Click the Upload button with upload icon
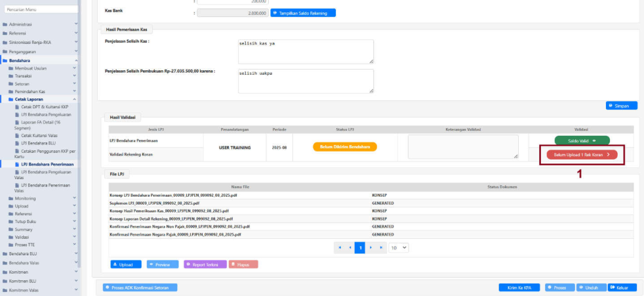 [126, 264]
